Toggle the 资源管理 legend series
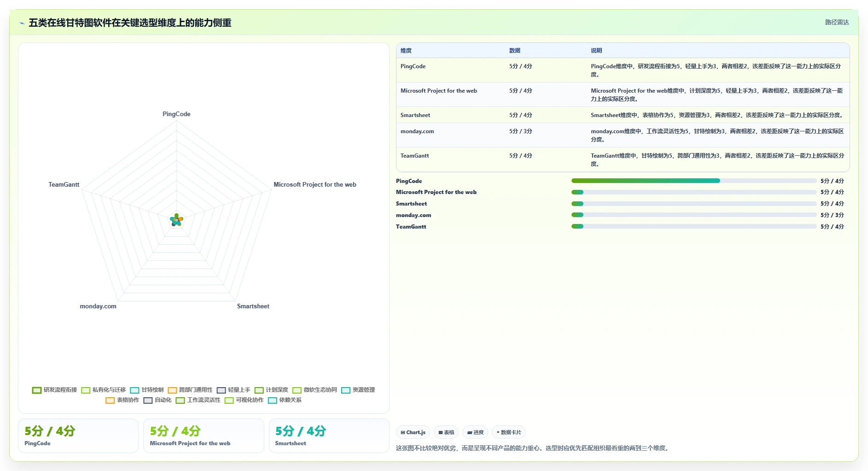This screenshot has height=471, width=868. [358, 390]
